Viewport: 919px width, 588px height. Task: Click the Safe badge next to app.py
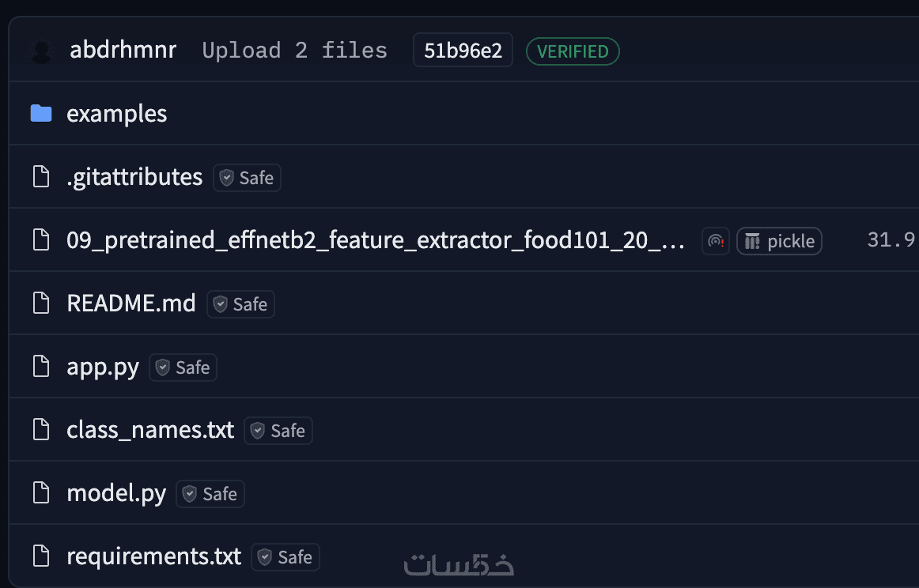point(183,367)
